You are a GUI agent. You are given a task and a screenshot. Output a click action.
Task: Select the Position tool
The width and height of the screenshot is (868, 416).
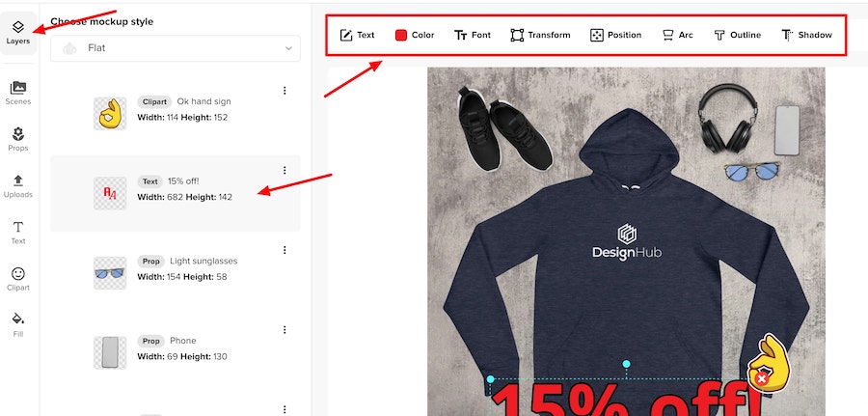[x=615, y=35]
